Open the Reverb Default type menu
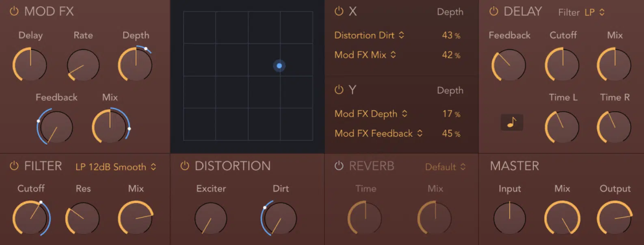 click(x=445, y=167)
